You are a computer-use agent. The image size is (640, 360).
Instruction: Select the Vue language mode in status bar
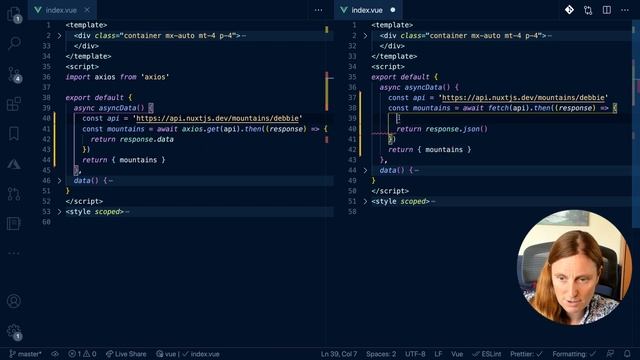point(457,354)
